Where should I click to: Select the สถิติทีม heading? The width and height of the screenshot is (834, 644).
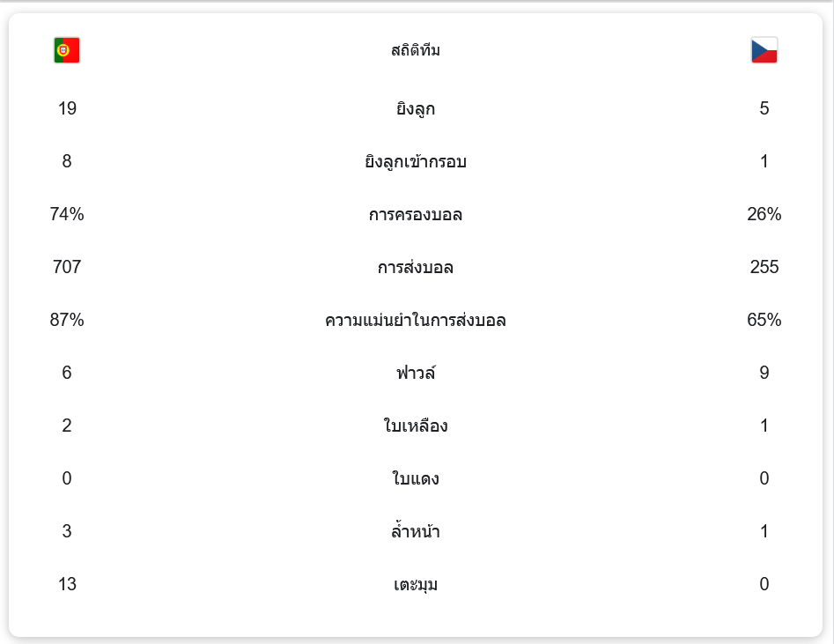(416, 50)
